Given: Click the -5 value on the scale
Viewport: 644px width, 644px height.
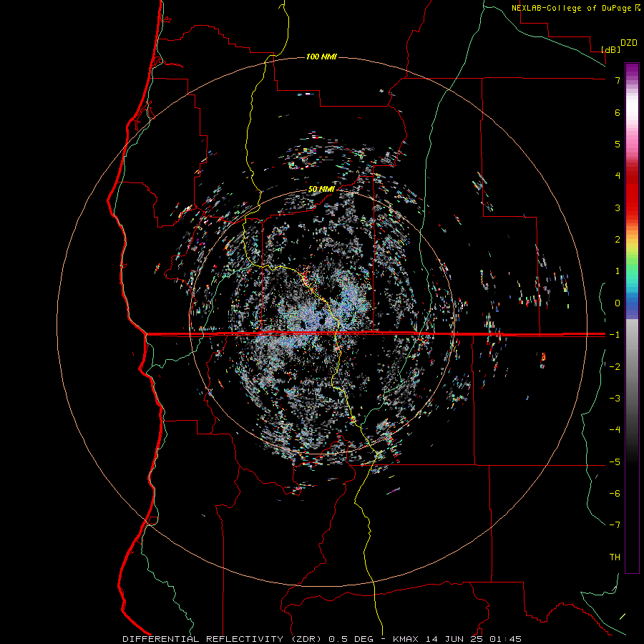Looking at the screenshot, I should (x=615, y=462).
